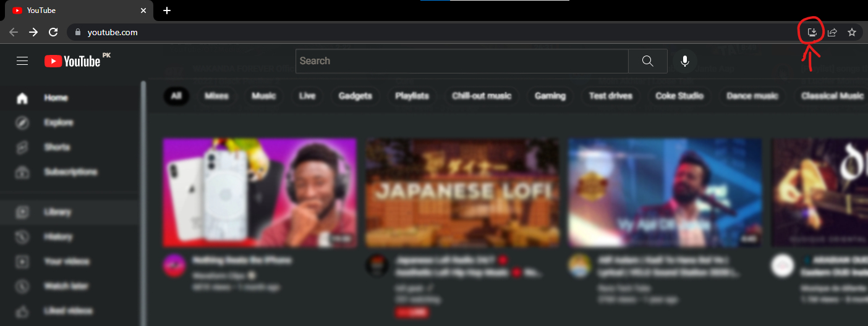Open Watch later in sidebar
This screenshot has width=868, height=326.
(70, 286)
